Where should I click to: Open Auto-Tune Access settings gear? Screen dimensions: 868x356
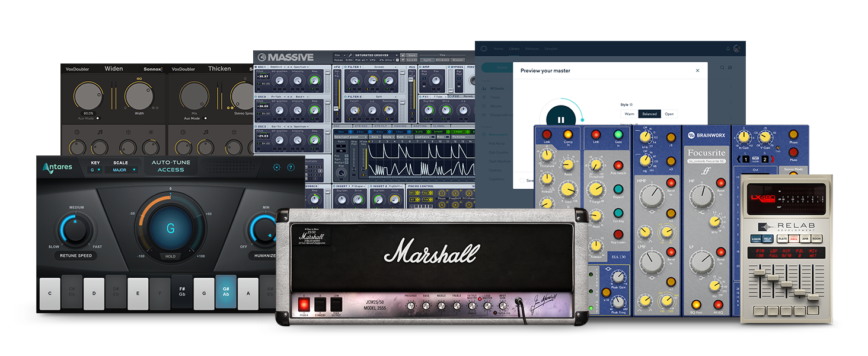pos(276,167)
